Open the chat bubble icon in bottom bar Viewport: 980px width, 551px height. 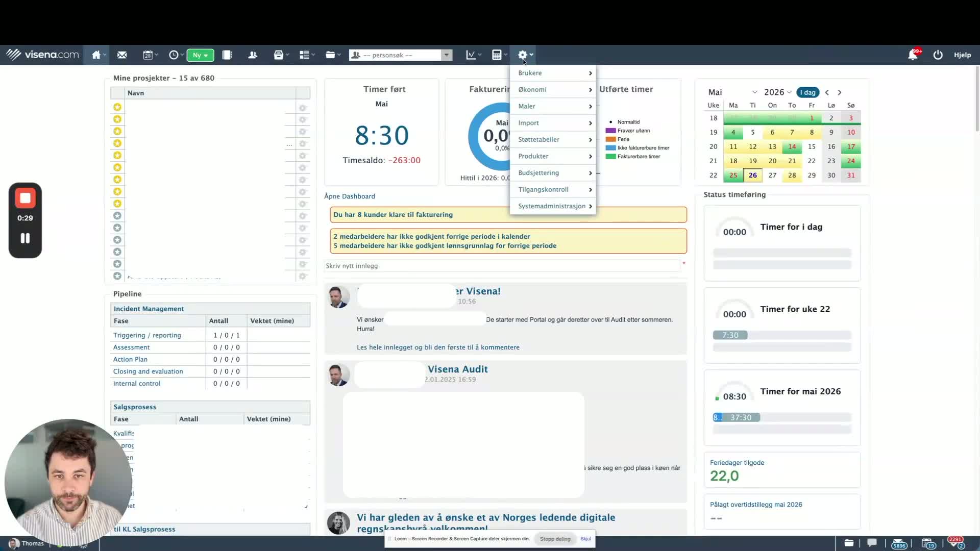click(872, 543)
